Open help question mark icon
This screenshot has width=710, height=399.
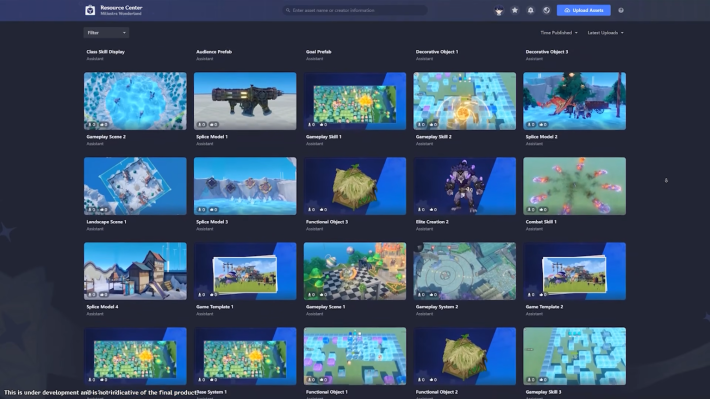(621, 10)
